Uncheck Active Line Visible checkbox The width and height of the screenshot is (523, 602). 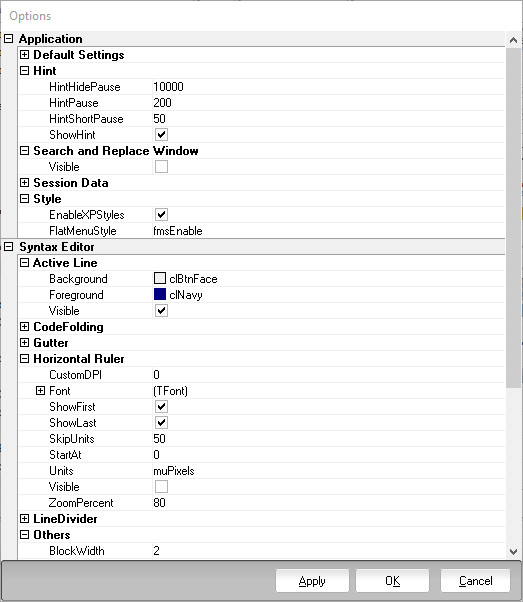pos(161,311)
